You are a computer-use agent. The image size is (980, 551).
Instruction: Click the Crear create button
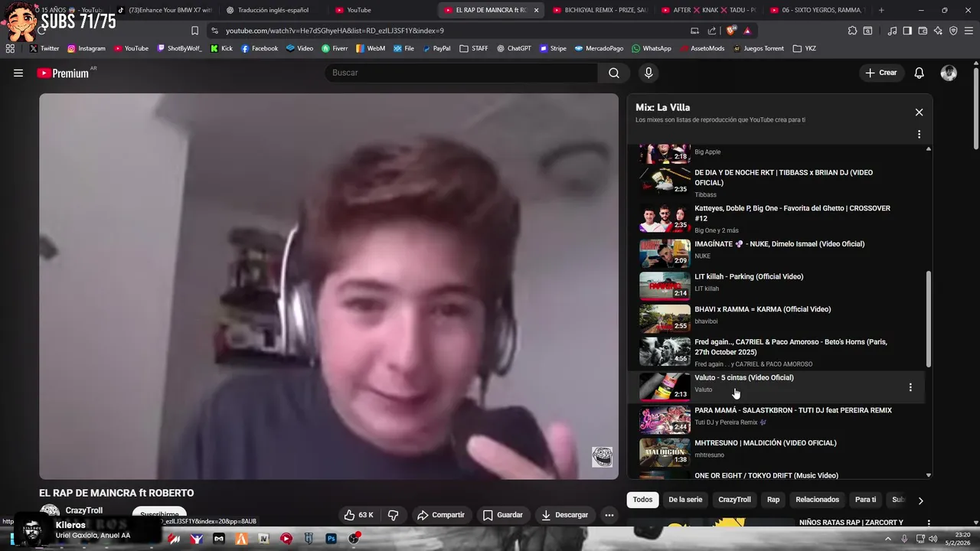[880, 73]
